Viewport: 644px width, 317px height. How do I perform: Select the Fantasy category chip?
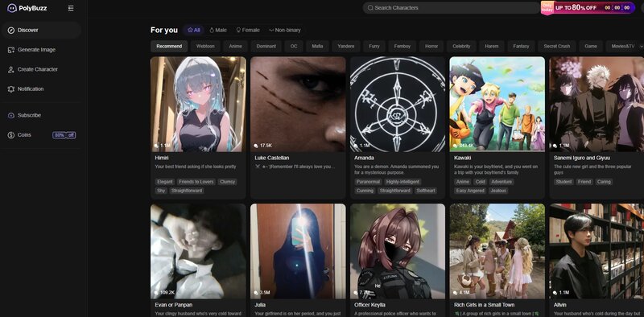pyautogui.click(x=521, y=47)
